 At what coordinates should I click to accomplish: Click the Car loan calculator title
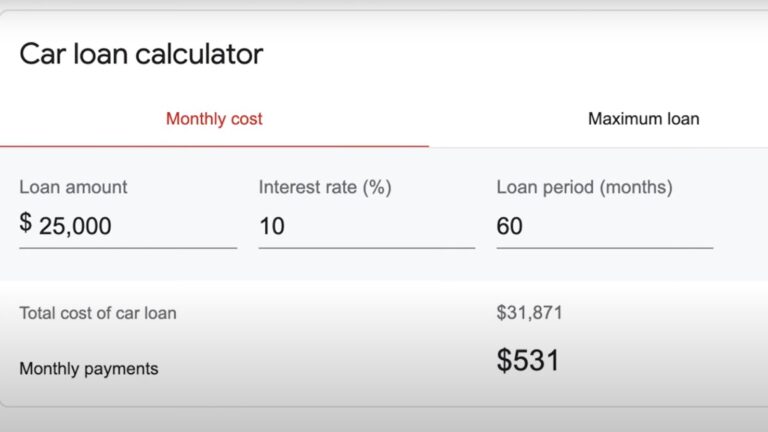(x=141, y=54)
